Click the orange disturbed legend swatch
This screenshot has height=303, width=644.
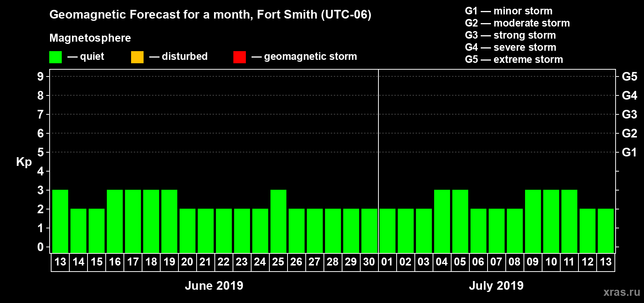137,57
